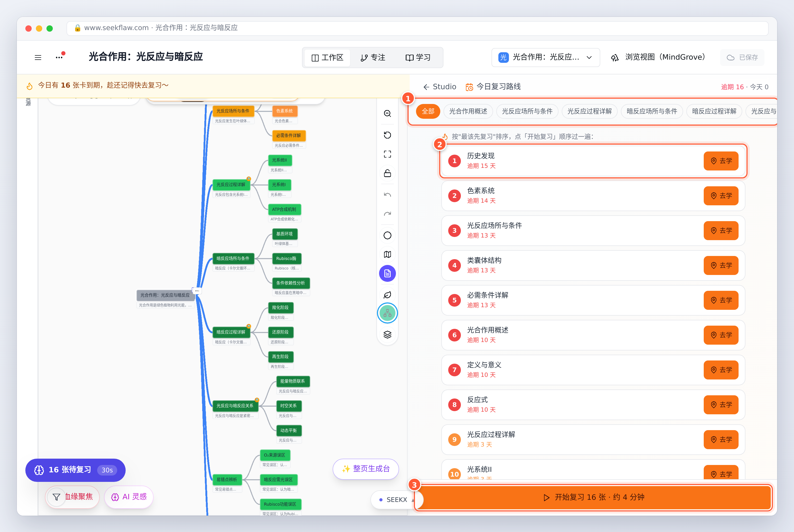
Task: Click the calendar icon next to 今日复习路线
Action: [x=469, y=87]
